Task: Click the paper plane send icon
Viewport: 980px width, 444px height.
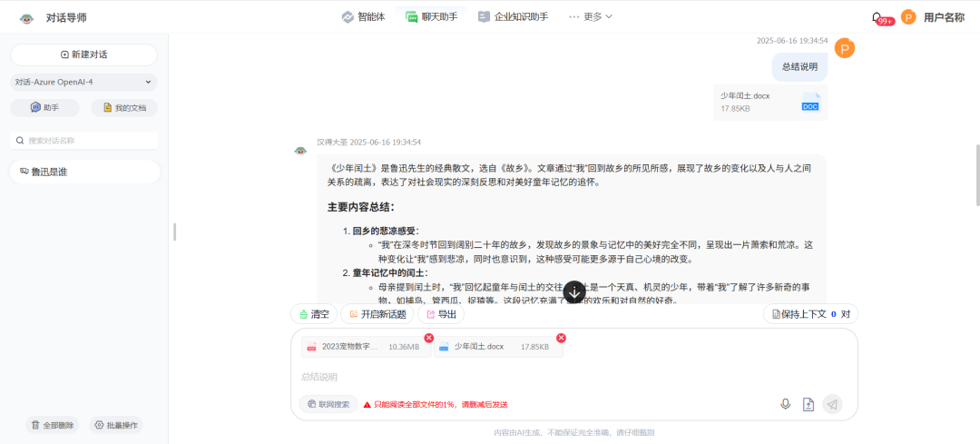Action: [832, 404]
